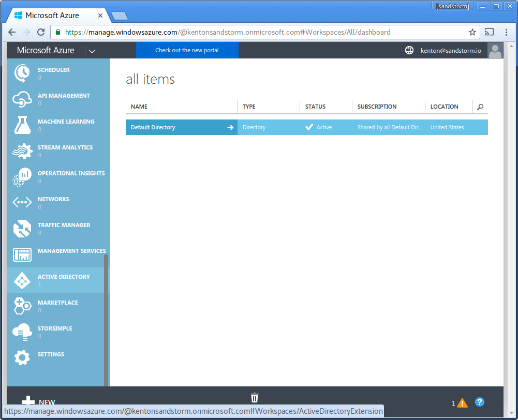This screenshot has width=518, height=420.
Task: Select the Traffic Manager icon
Action: pyautogui.click(x=22, y=229)
